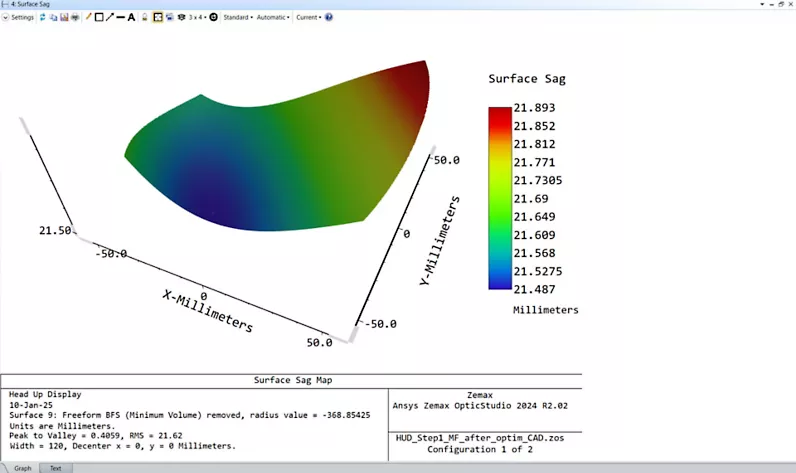
Task: Switch to the Text tab
Action: coord(56,468)
